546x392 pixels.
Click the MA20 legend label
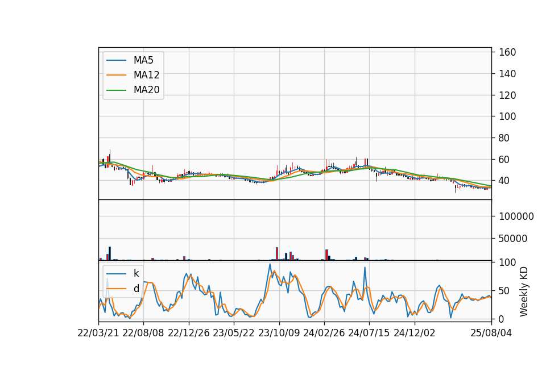(x=146, y=90)
